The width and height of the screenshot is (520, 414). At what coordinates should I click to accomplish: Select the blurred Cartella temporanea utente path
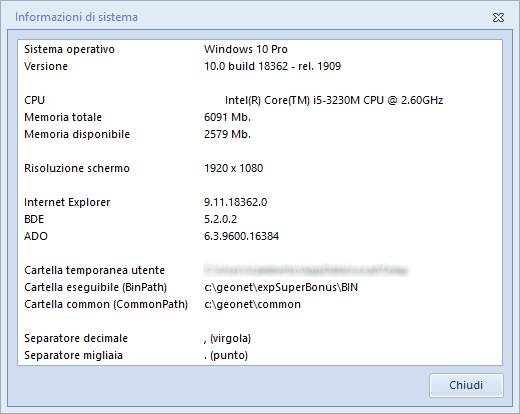pos(306,270)
